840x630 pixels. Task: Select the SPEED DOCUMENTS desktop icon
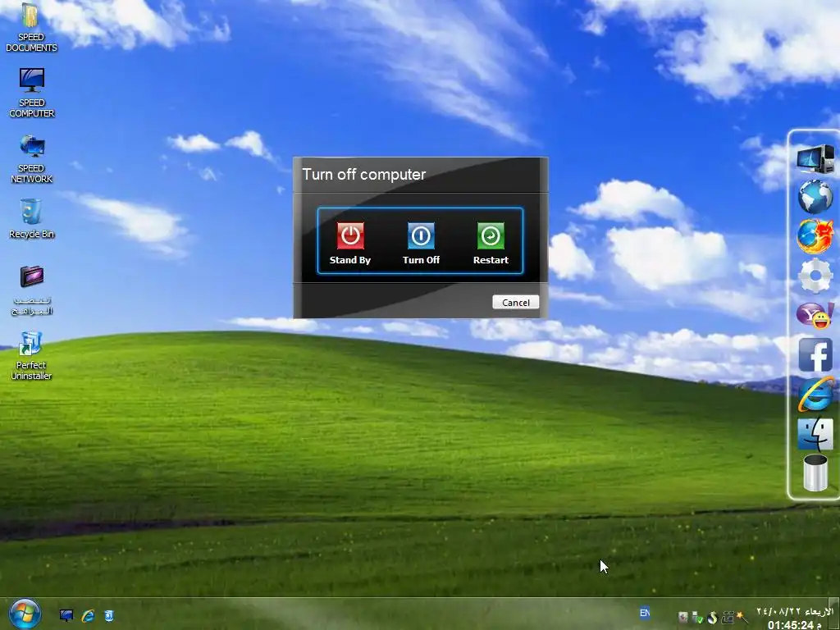(x=31, y=28)
